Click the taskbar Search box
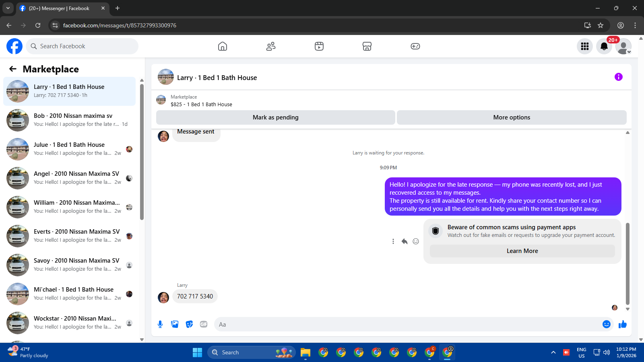This screenshot has height=362, width=644. (252, 352)
